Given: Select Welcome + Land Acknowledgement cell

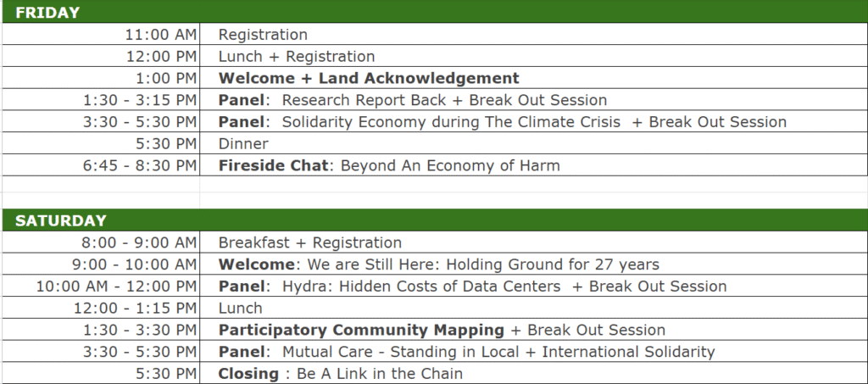Looking at the screenshot, I should click(x=534, y=78).
